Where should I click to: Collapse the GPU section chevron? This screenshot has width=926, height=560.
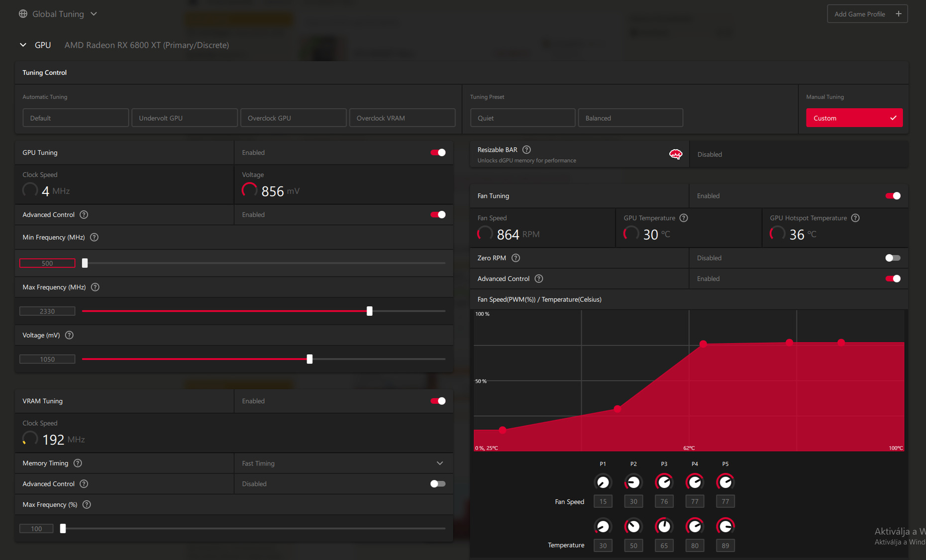tap(23, 45)
